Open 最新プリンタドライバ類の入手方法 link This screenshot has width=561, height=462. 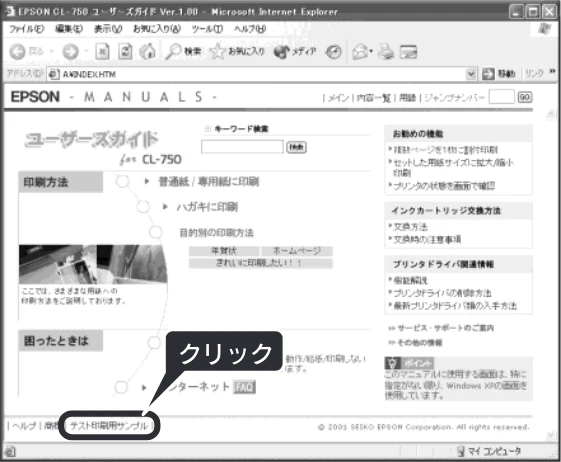(455, 306)
